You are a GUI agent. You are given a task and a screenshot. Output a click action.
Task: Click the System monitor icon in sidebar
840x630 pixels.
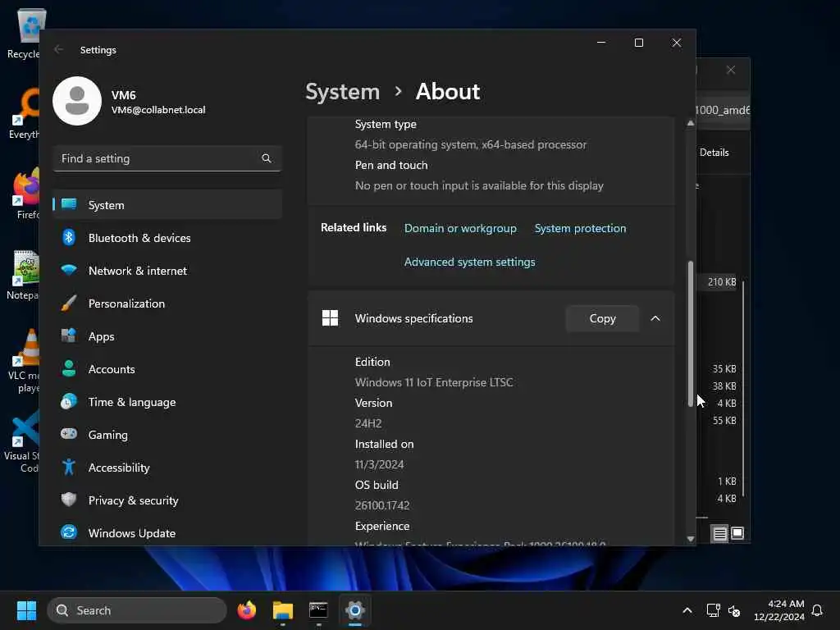click(x=69, y=204)
